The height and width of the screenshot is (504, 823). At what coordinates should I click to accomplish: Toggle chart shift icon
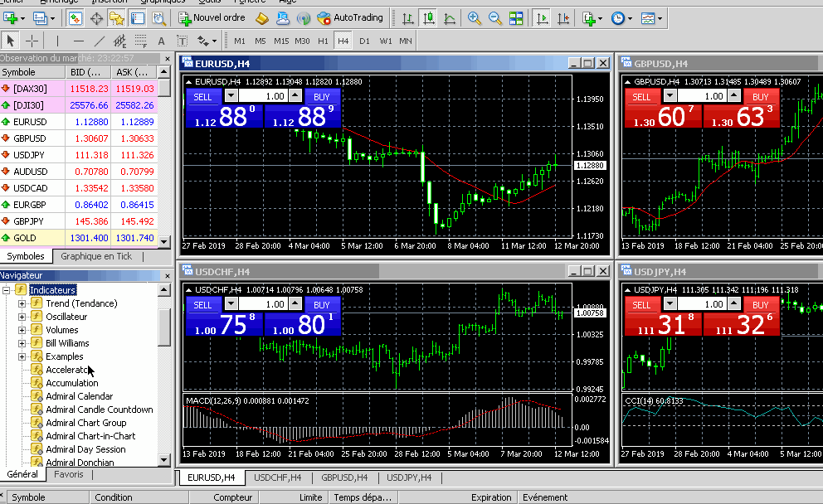[563, 18]
